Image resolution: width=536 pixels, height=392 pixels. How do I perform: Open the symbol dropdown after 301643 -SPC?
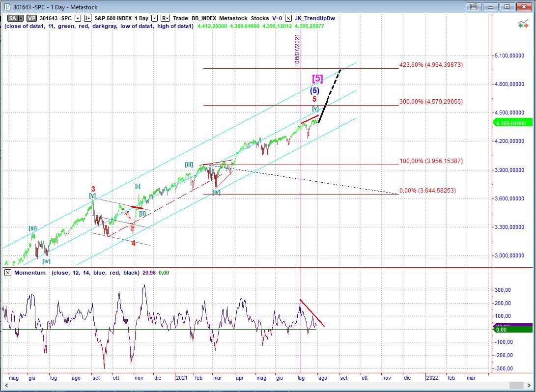[x=78, y=19]
